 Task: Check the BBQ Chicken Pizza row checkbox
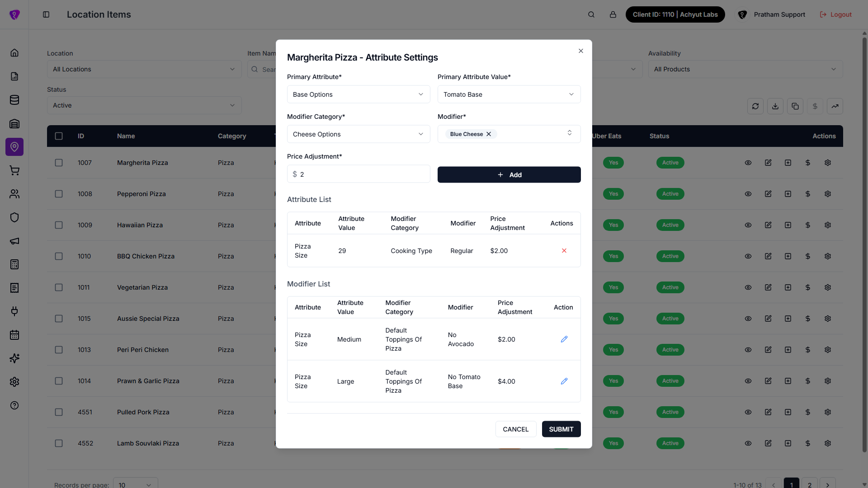pyautogui.click(x=59, y=256)
